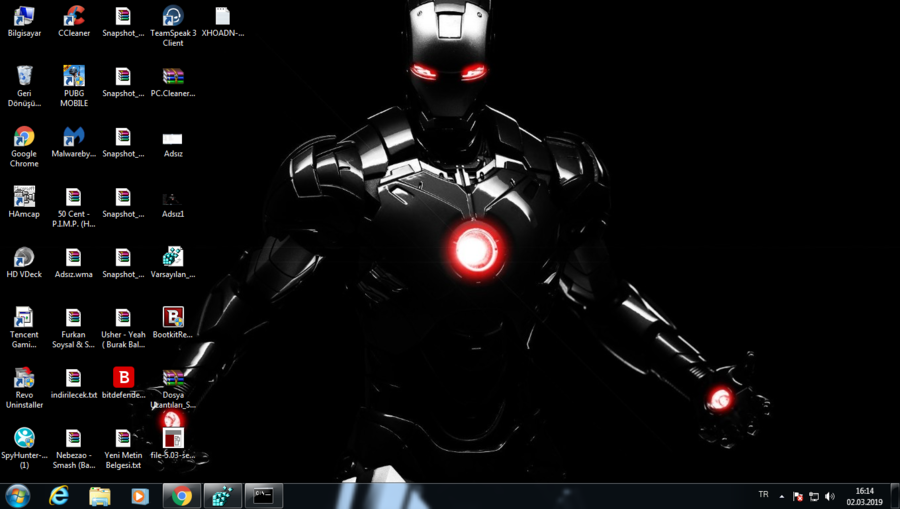Open the Revo Uninstaller shortcut
The image size is (900, 509).
point(24,388)
